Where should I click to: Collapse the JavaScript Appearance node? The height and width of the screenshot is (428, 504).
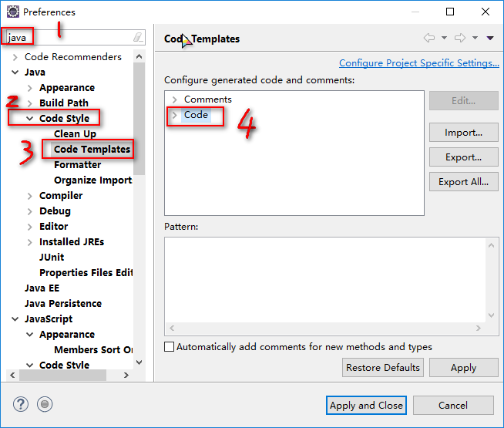tap(29, 335)
